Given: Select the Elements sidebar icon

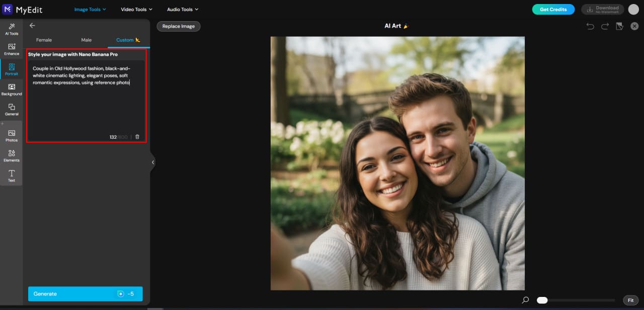Looking at the screenshot, I should pyautogui.click(x=11, y=156).
